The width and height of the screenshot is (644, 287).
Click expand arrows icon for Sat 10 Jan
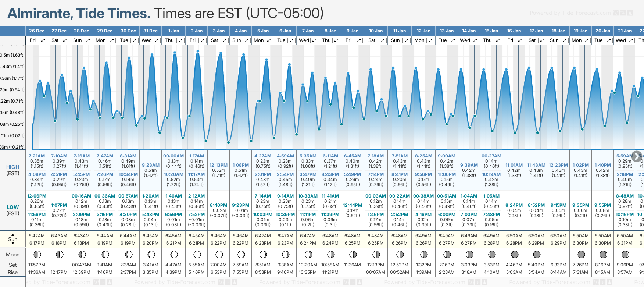point(382,40)
